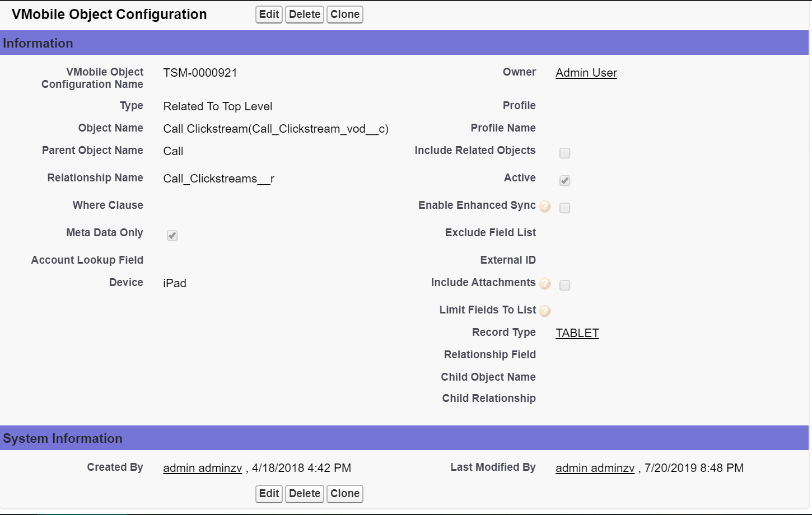Toggle the Active checkbox
Screen dimensions: 812x515
564,180
